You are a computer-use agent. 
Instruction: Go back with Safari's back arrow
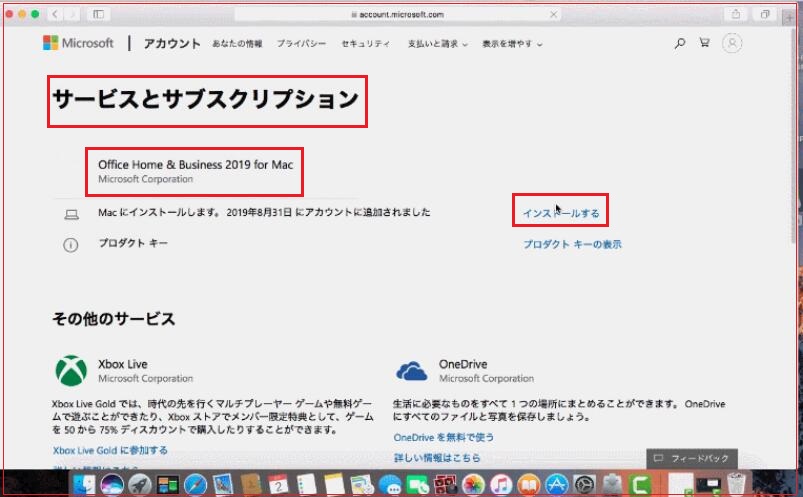(x=55, y=14)
